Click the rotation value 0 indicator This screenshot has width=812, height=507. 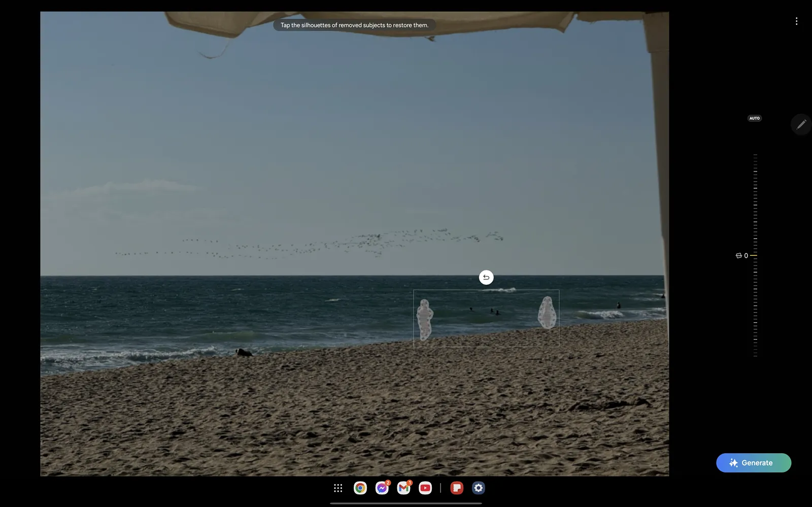(742, 256)
